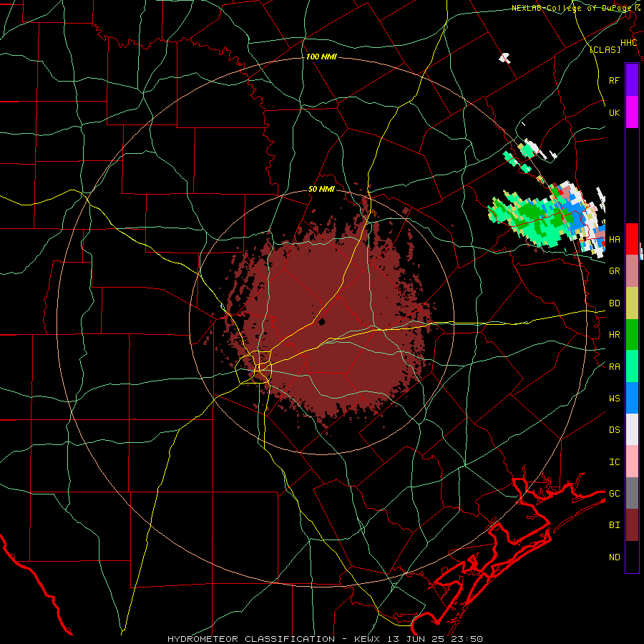This screenshot has height=644, width=644.
Task: Click the 'HYDROMETEOR CLASSIFICATION - KEWX' footer title
Action: (x=274, y=639)
